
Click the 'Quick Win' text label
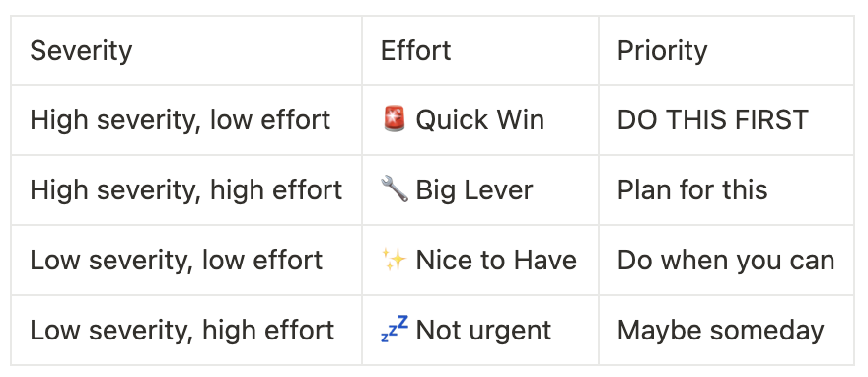(480, 119)
